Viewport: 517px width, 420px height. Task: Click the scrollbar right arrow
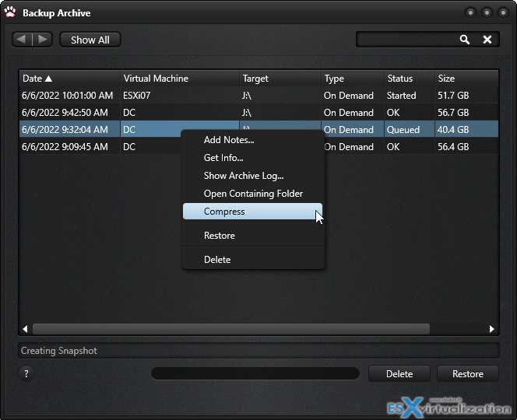491,329
